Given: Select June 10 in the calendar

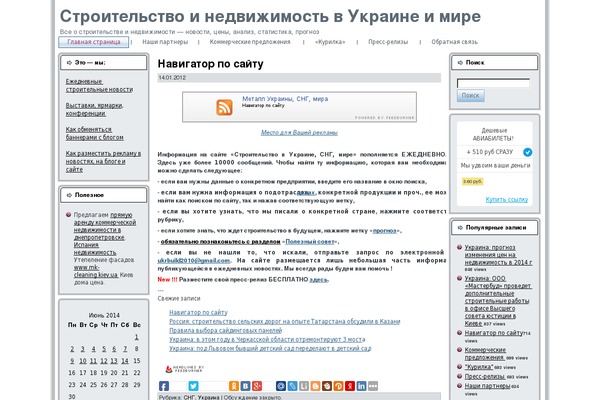Looking at the screenshot, I should [83, 361].
